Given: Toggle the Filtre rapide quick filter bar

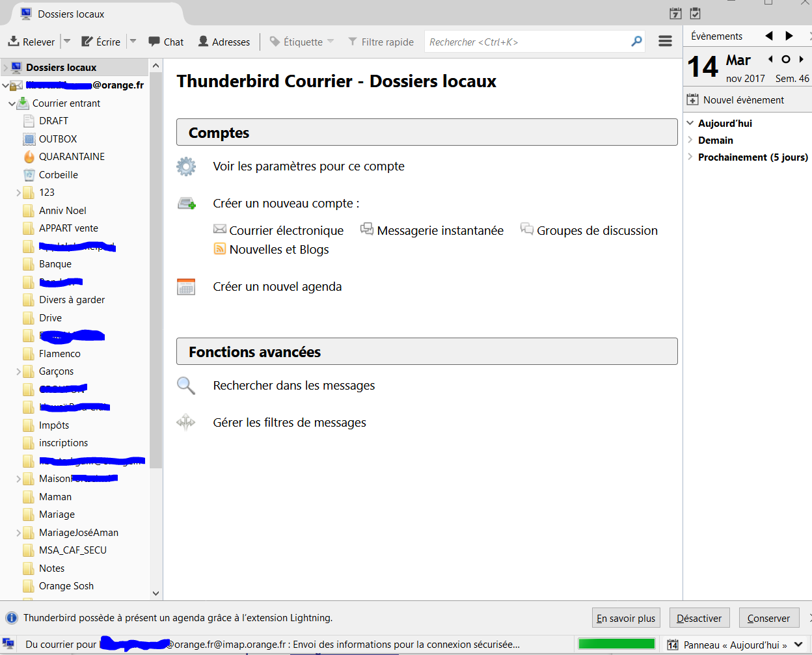Looking at the screenshot, I should coord(381,41).
